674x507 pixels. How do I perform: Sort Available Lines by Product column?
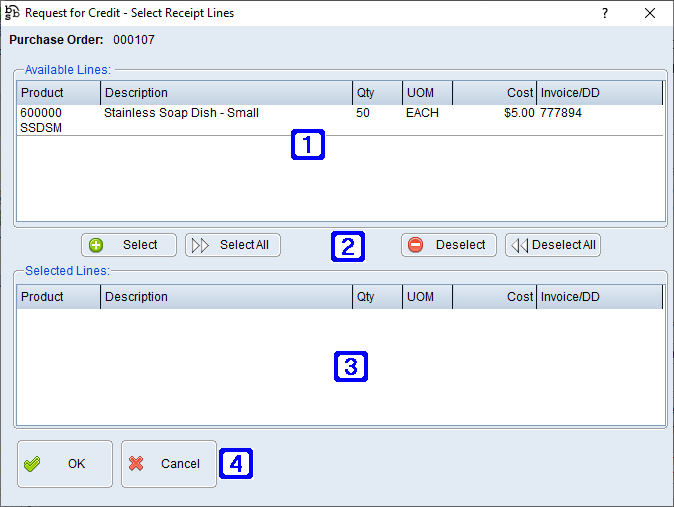click(58, 93)
